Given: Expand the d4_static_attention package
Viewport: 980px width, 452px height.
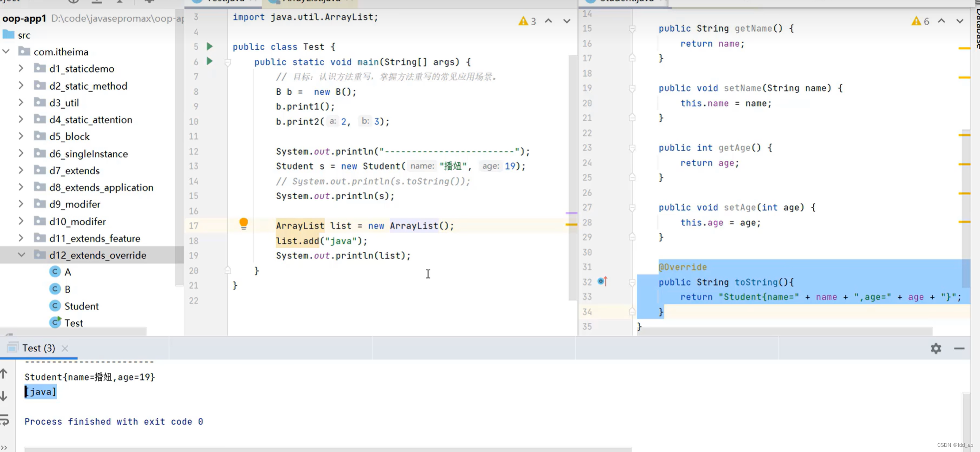Looking at the screenshot, I should (x=21, y=119).
